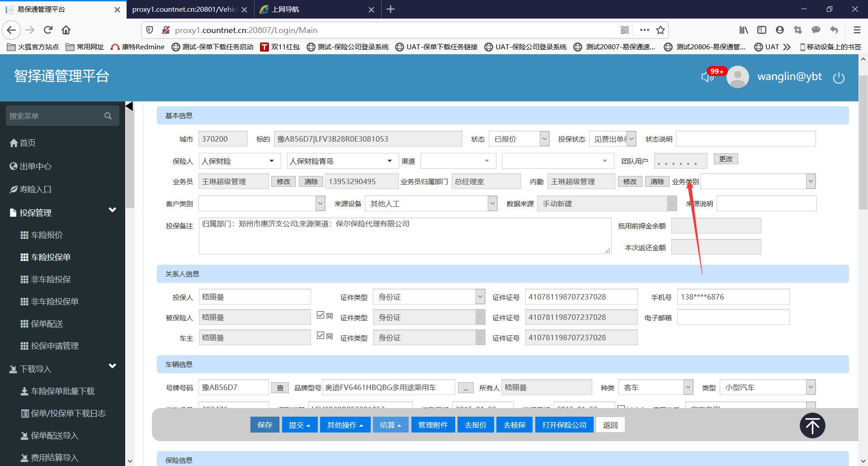Image resolution: width=868 pixels, height=466 pixels.
Task: Uncheck the 同 checkbox beside 被保险人
Action: coord(321,315)
